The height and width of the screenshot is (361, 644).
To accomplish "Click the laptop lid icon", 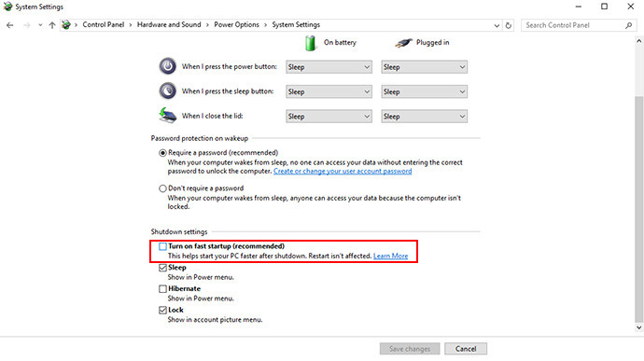I will coord(168,116).
